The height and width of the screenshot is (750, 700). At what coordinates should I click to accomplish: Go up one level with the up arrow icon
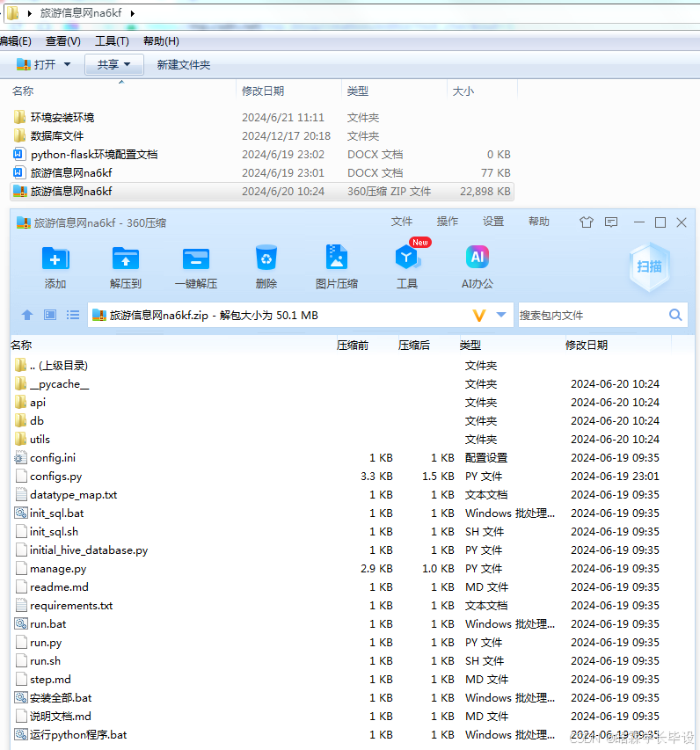27,315
